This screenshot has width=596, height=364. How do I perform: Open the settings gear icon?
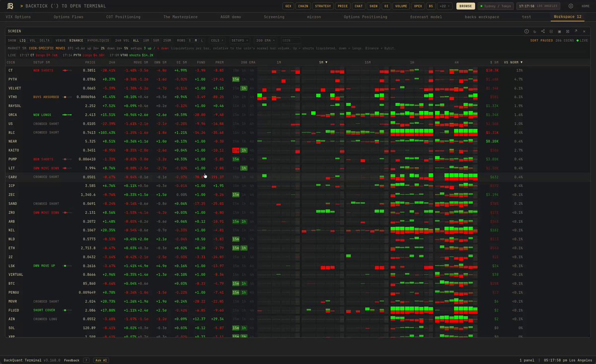coord(571,6)
